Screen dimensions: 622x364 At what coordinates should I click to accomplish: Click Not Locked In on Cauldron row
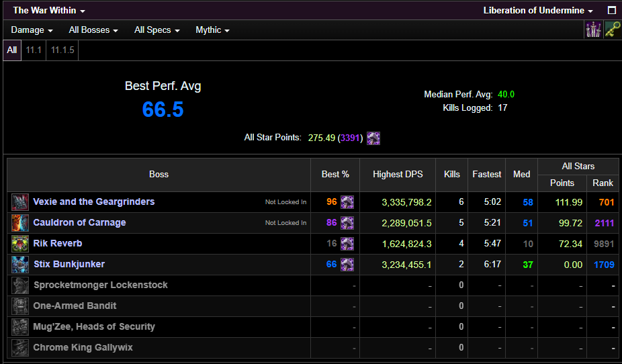coord(285,223)
